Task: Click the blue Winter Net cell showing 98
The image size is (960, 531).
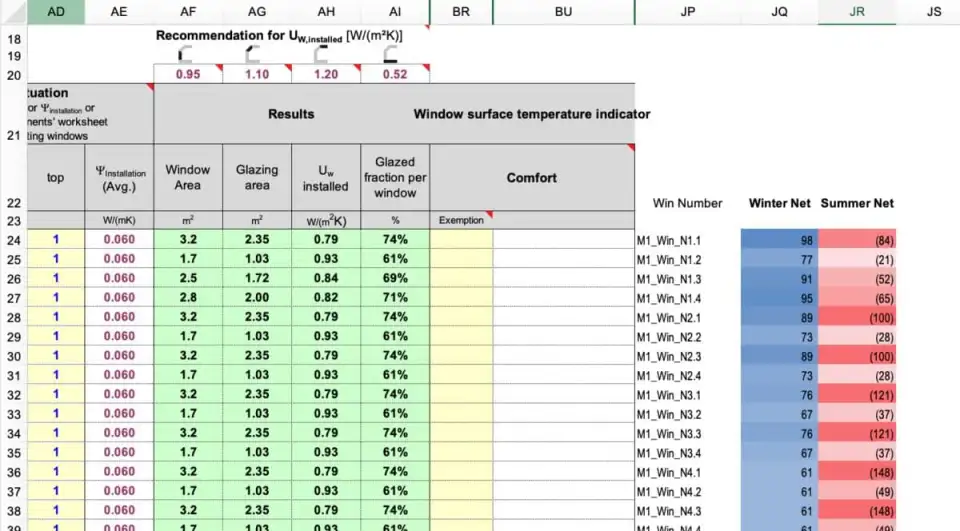Action: [x=779, y=240]
